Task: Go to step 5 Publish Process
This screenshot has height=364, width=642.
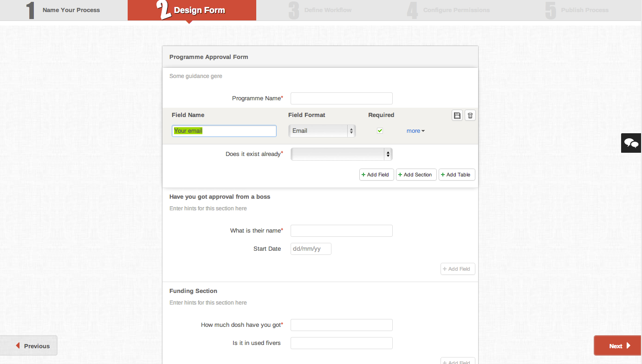Action: pos(577,10)
